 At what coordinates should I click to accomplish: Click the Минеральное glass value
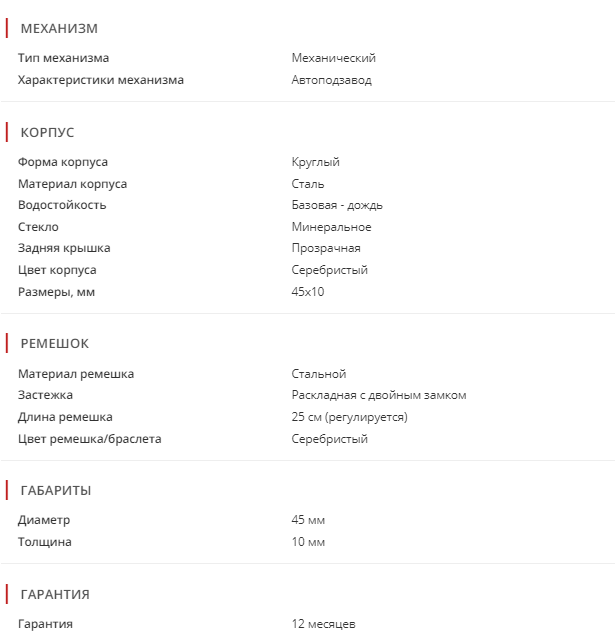click(331, 227)
